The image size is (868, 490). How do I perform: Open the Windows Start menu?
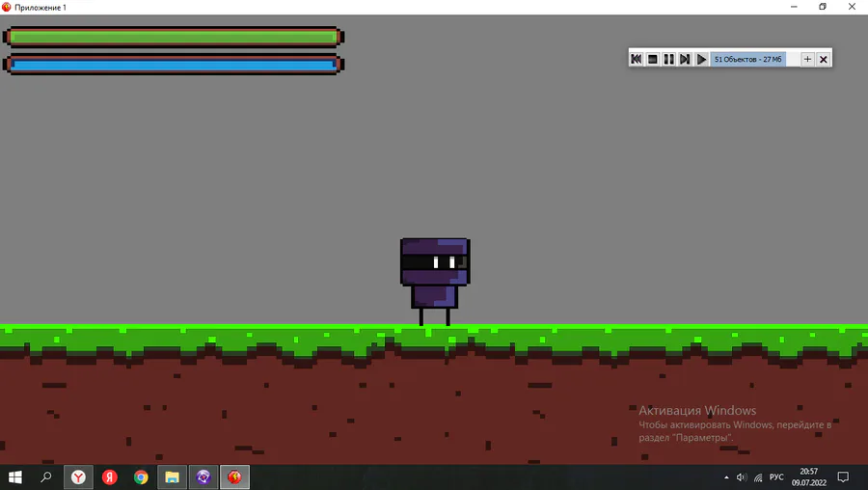[x=14, y=476]
